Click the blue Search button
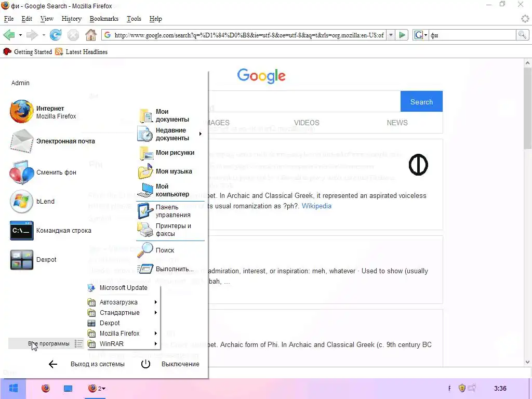 421,101
